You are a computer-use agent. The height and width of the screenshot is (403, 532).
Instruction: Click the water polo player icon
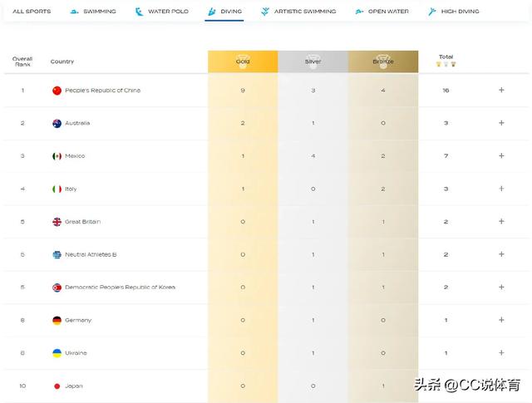[139, 12]
